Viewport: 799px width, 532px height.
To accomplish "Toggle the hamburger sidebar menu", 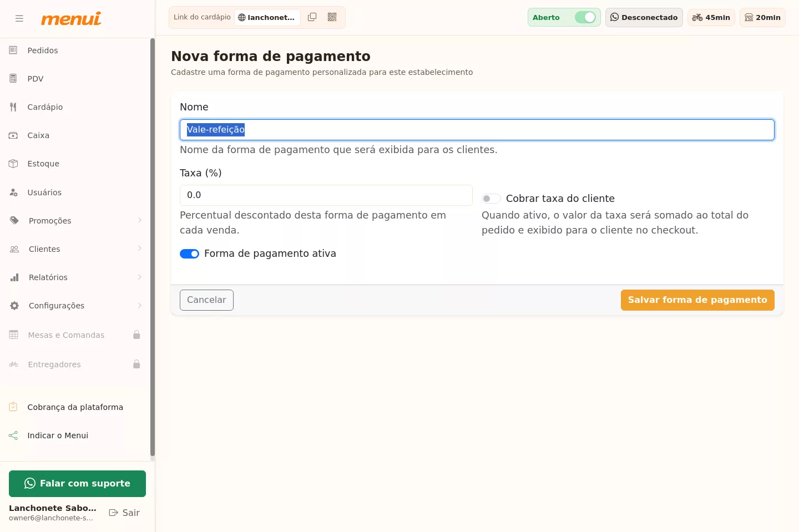I will 19,18.
